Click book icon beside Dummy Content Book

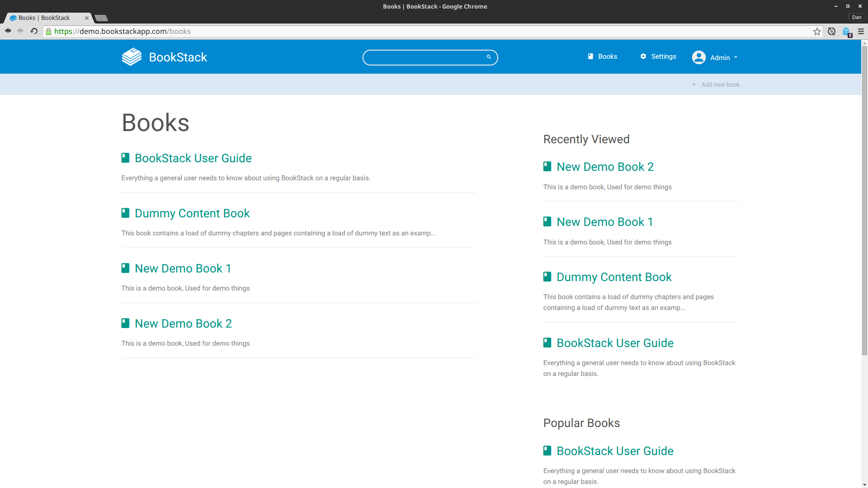click(x=125, y=213)
